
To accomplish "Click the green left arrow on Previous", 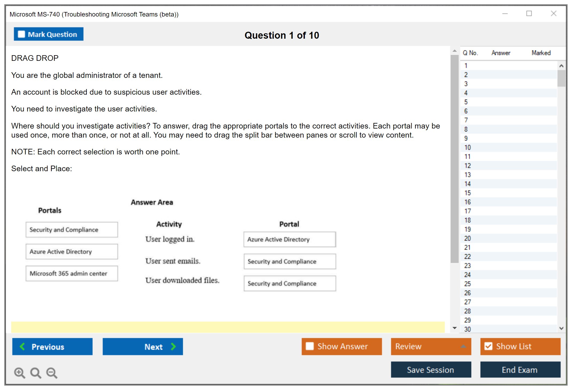I will pyautogui.click(x=22, y=346).
